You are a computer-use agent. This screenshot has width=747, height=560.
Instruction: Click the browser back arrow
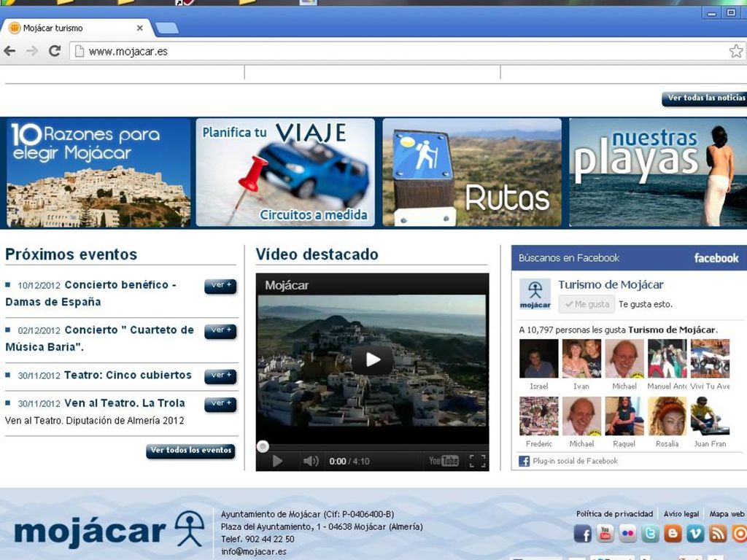(9, 51)
